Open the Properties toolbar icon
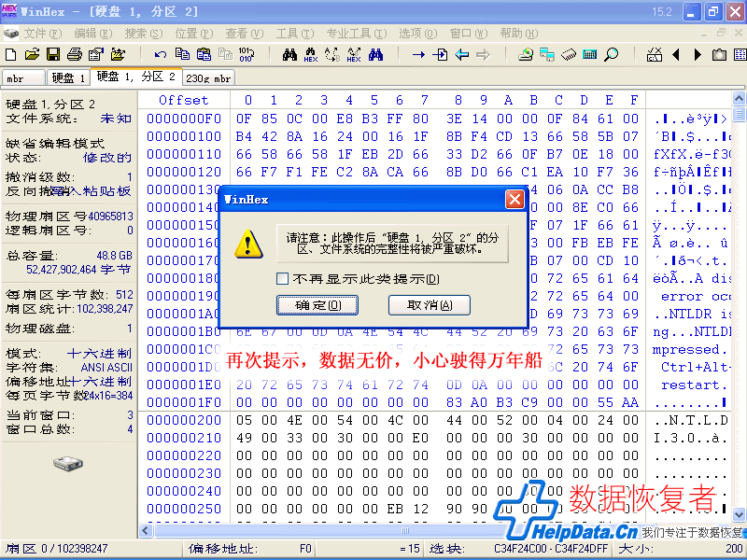 click(x=96, y=54)
